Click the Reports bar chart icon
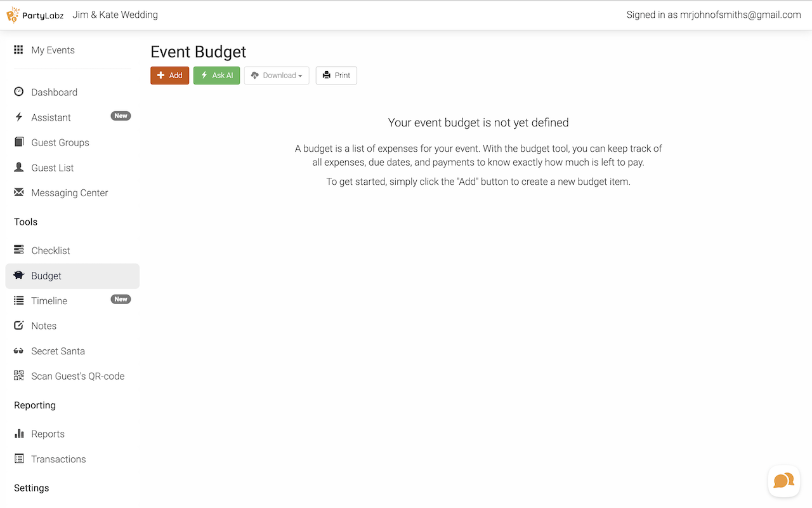Viewport: 812px width, 508px height. click(x=19, y=434)
